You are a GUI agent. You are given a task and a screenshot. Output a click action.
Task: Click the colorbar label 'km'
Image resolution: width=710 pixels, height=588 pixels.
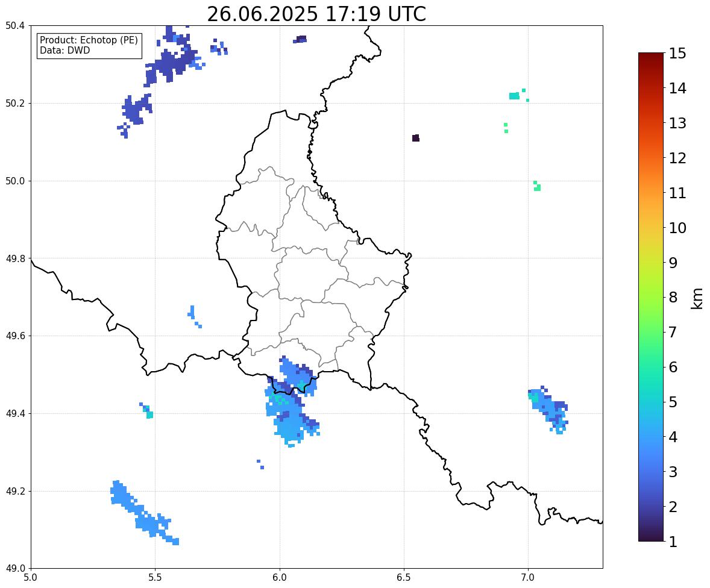(697, 298)
